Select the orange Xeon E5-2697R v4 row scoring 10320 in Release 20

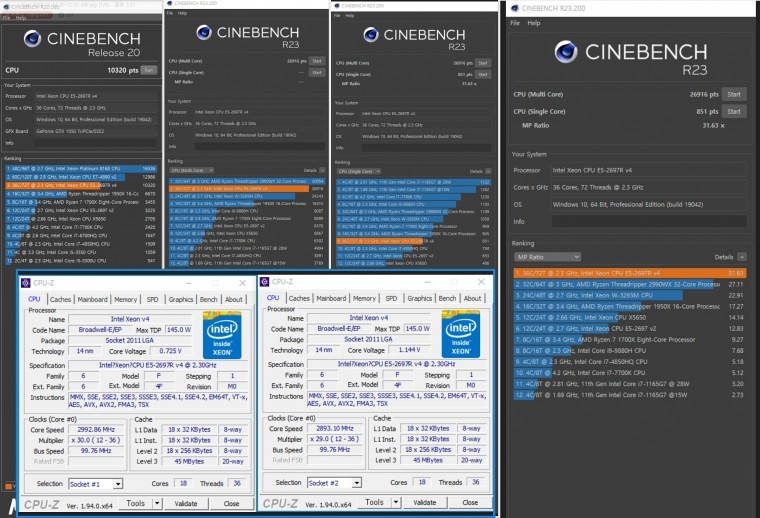(x=81, y=185)
